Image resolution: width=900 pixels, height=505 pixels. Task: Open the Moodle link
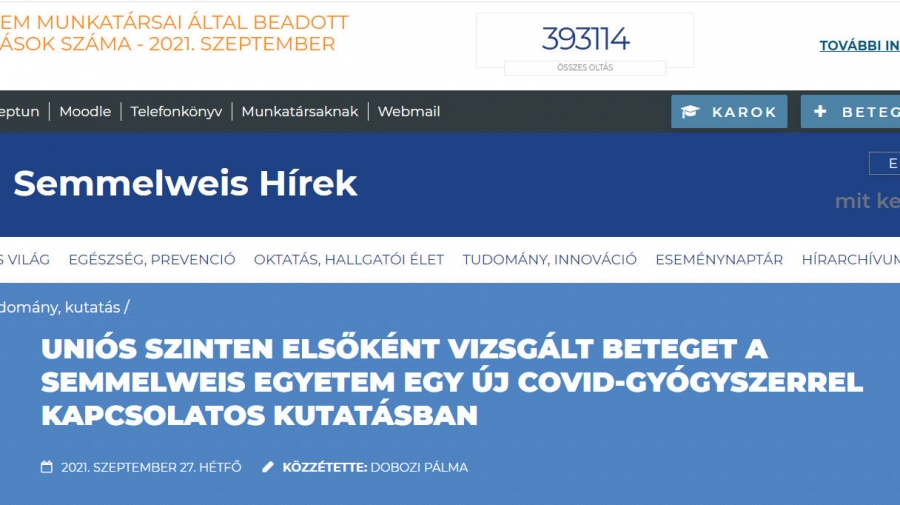click(x=85, y=111)
